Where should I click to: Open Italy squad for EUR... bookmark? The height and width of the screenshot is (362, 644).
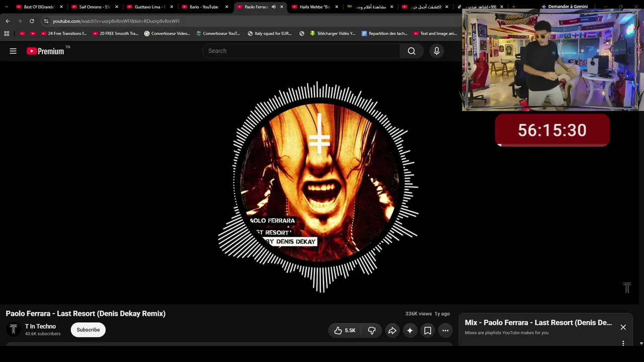click(x=270, y=34)
